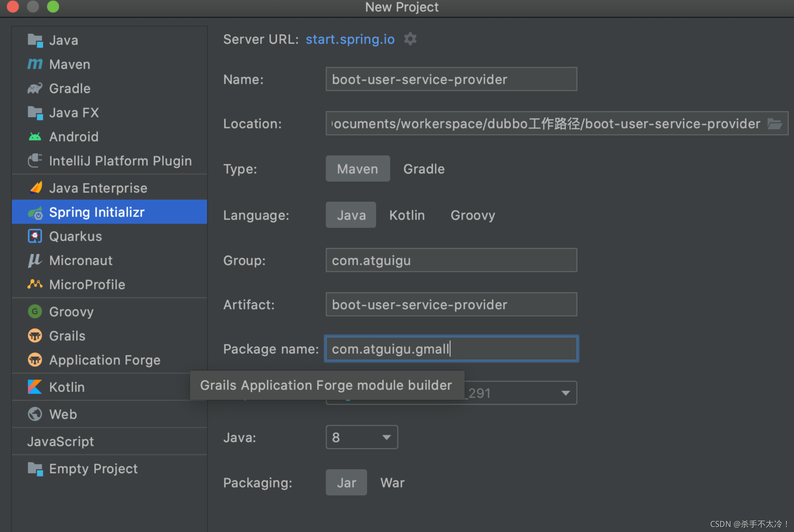Select JavaScript in the project list

click(x=109, y=442)
